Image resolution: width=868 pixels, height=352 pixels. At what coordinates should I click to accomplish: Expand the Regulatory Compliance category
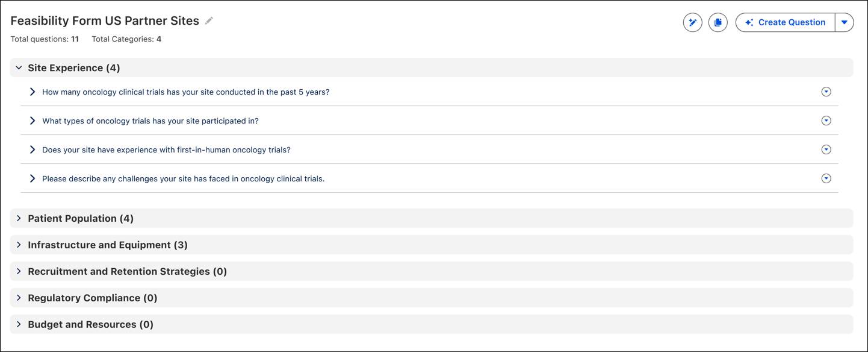[x=19, y=298]
